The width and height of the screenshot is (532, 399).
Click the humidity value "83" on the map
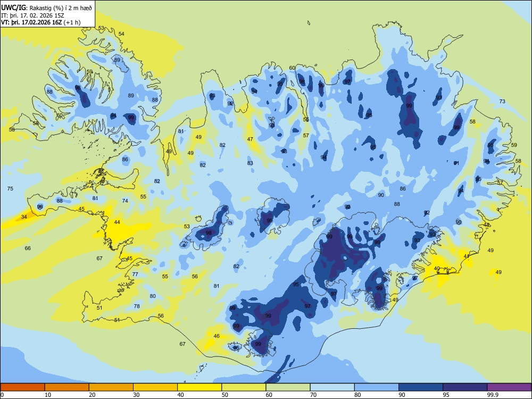click(x=250, y=163)
